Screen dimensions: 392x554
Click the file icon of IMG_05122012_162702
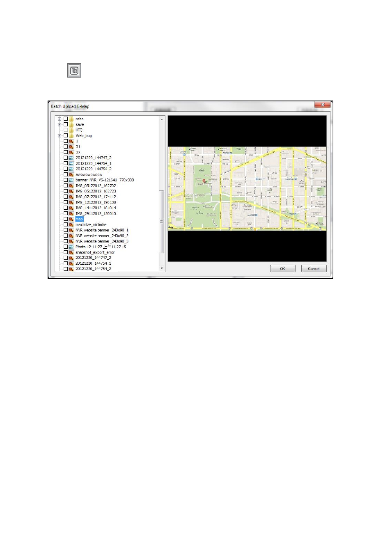point(71,185)
